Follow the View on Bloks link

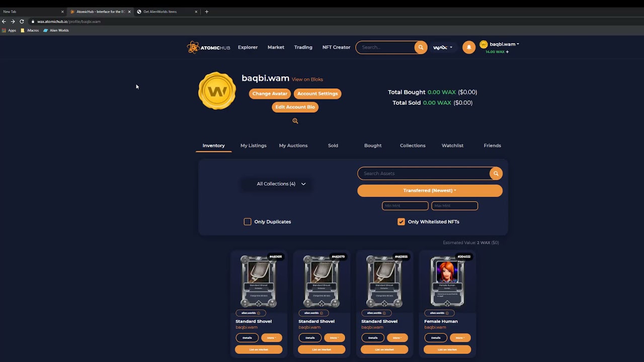coord(307,79)
